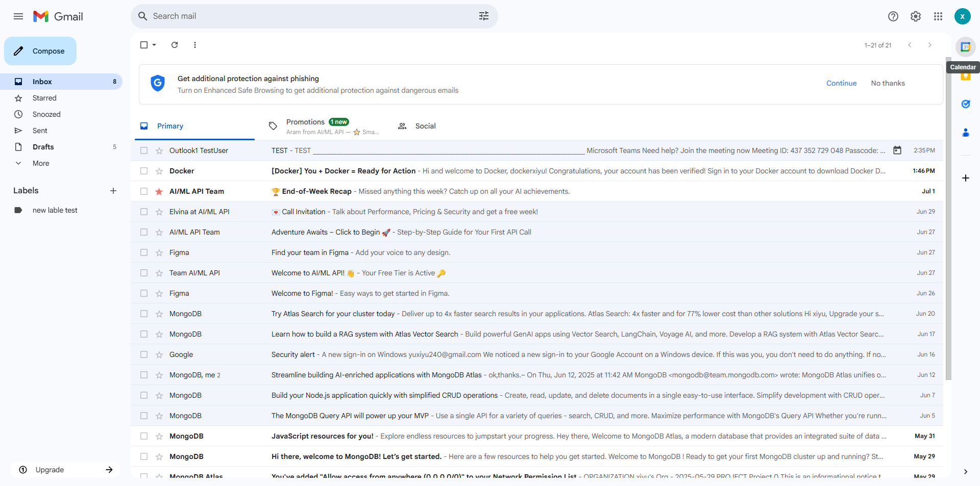980x486 pixels.
Task: Click the Gmail logo
Action: point(58,16)
